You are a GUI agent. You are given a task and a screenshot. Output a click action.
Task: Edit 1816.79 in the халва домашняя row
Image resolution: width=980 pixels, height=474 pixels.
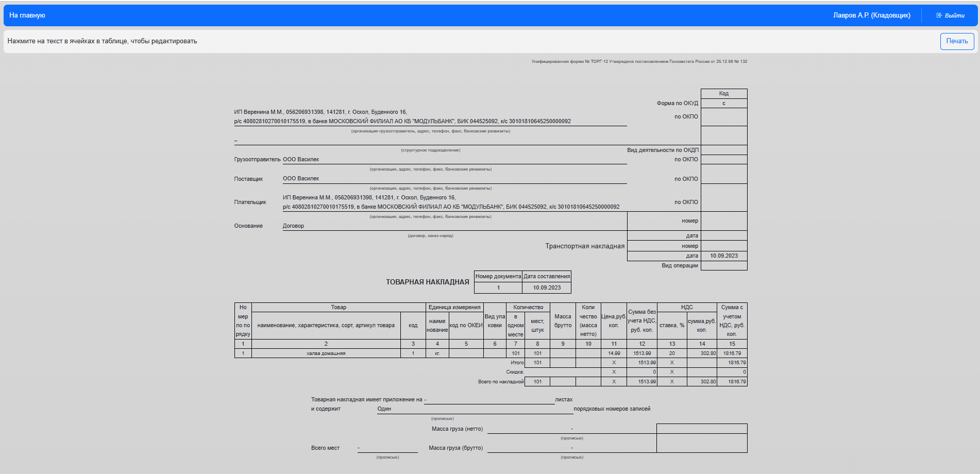[732, 353]
